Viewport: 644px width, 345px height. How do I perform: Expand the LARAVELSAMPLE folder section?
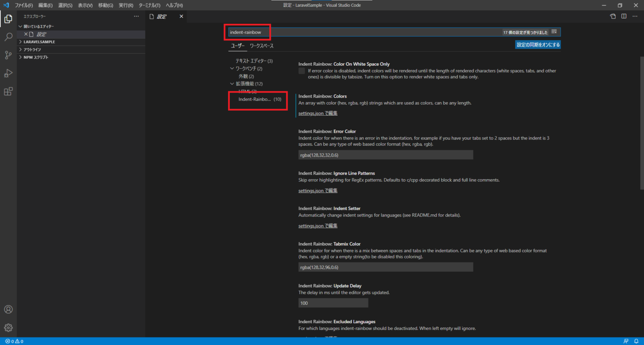pyautogui.click(x=39, y=42)
